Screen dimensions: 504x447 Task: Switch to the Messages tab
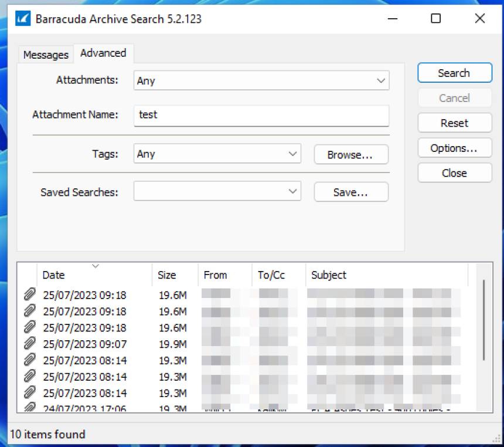tap(46, 55)
